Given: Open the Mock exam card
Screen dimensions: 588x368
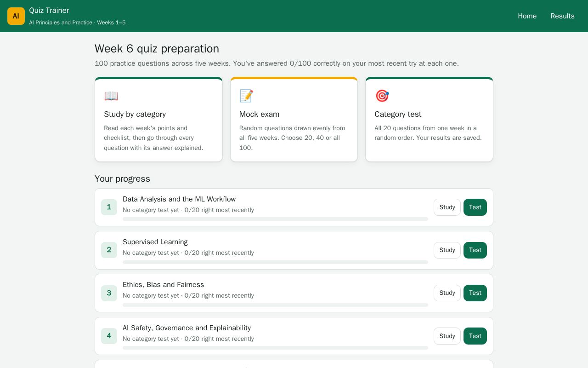Looking at the screenshot, I should pyautogui.click(x=294, y=119).
